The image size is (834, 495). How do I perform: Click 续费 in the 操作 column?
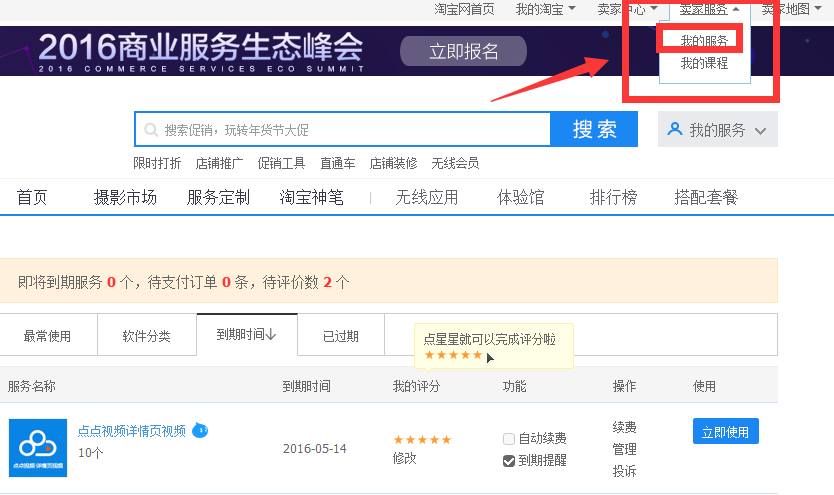624,427
